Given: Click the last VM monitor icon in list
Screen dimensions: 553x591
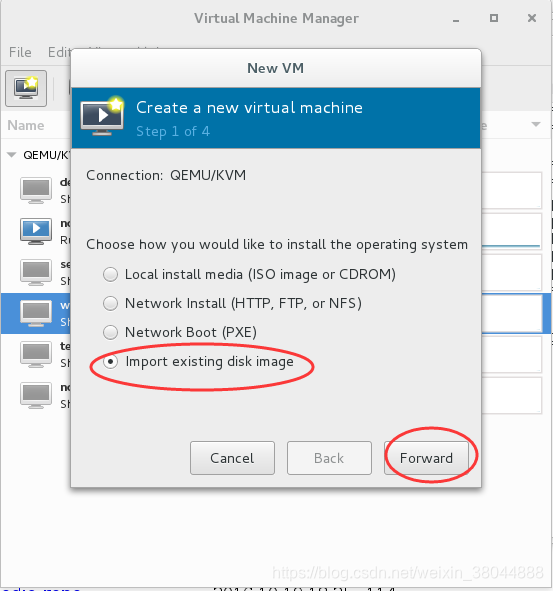Looking at the screenshot, I should point(36,395).
